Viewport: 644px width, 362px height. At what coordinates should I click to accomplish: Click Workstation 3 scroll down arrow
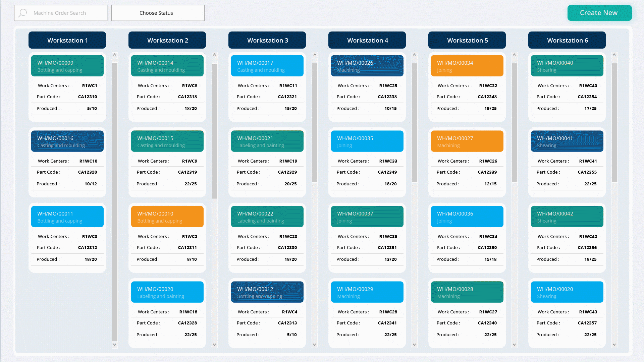[x=315, y=345]
